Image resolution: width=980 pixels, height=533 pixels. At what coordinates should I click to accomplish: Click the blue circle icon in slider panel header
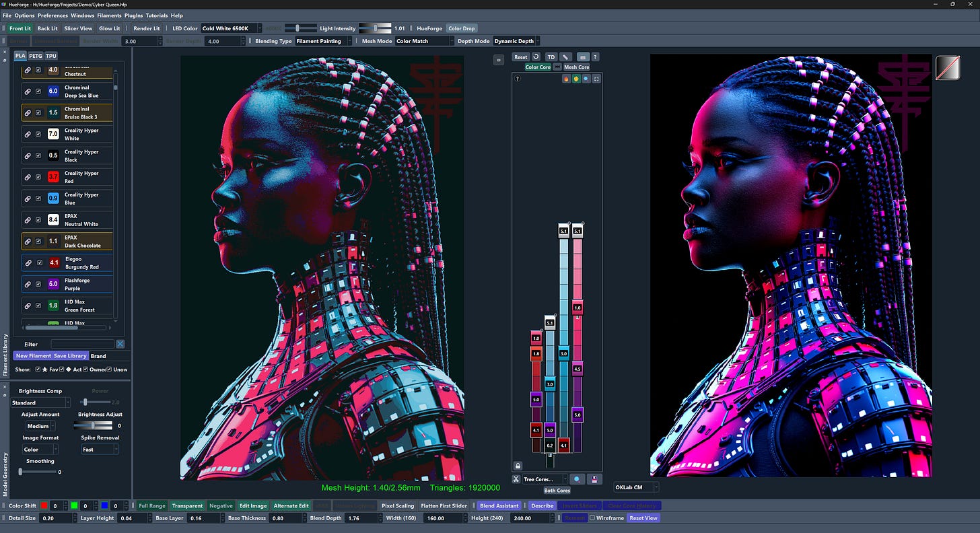click(x=586, y=79)
